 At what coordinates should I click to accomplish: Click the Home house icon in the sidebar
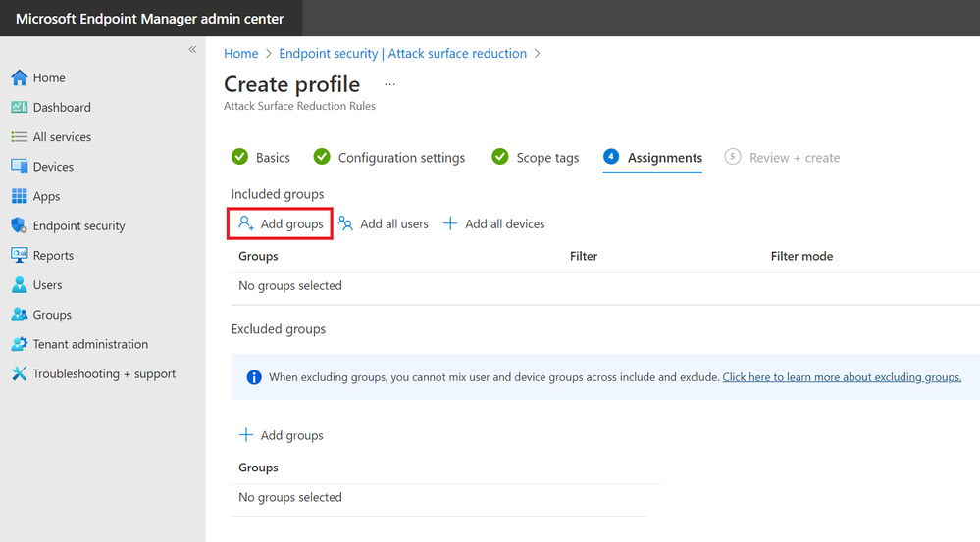click(20, 77)
